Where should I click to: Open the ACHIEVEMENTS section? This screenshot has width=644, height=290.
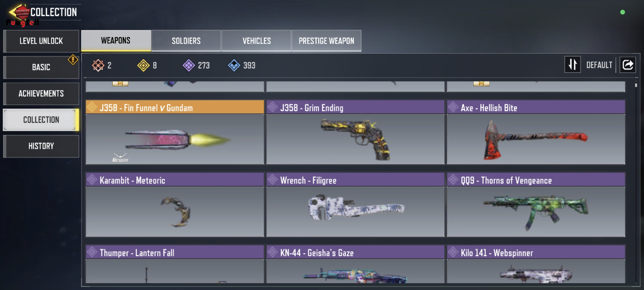41,94
